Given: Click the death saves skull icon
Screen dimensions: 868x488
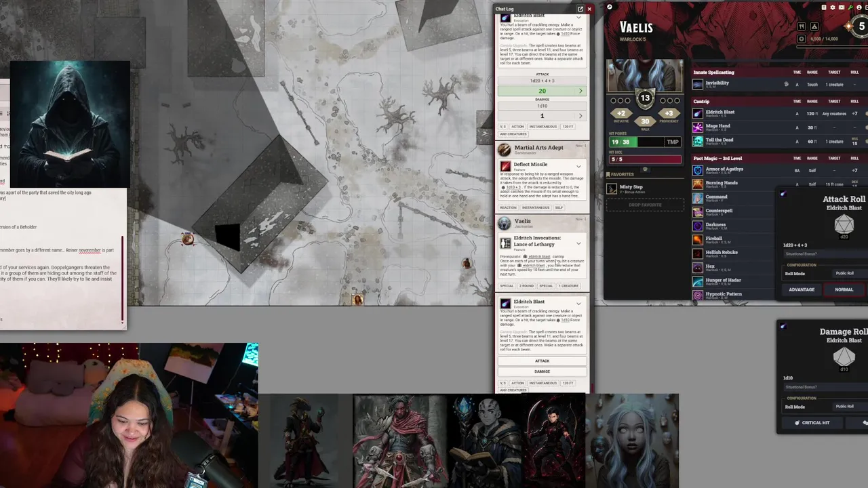Looking at the screenshot, I should click(x=645, y=169).
